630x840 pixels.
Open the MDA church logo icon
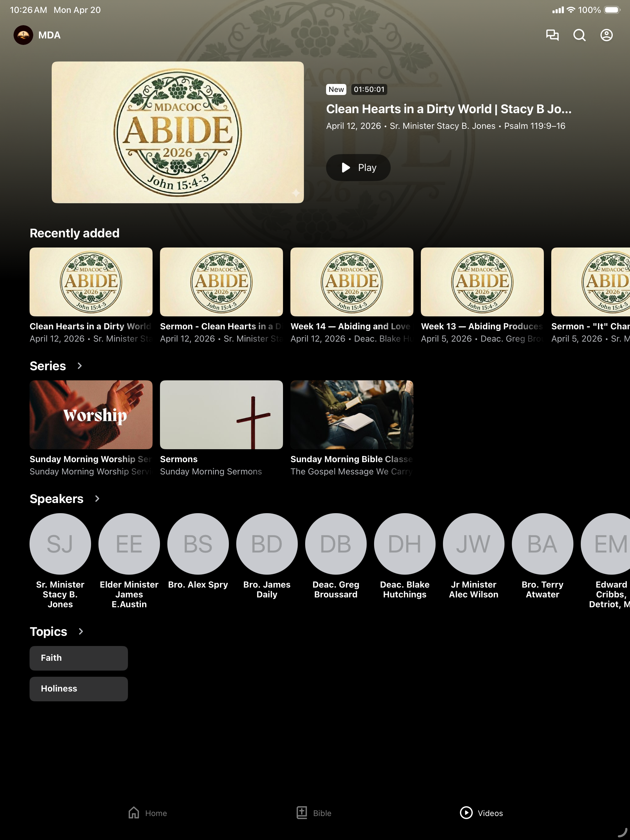tap(23, 35)
